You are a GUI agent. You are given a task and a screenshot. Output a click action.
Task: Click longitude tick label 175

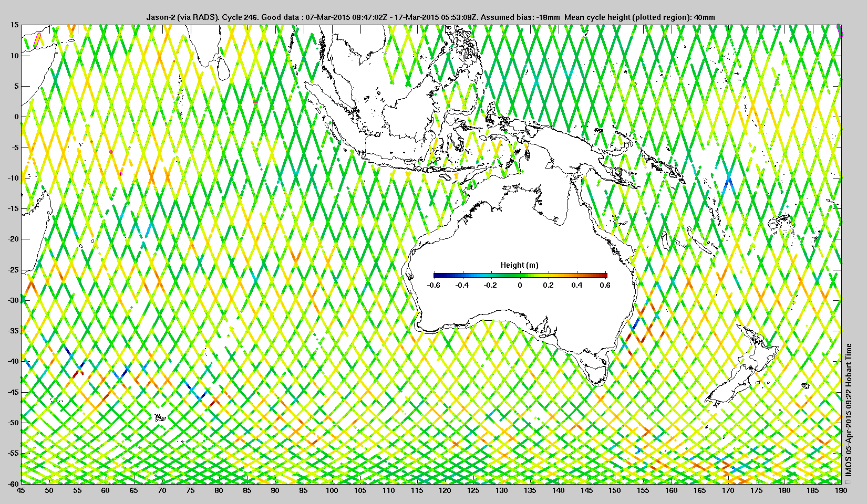pyautogui.click(x=756, y=490)
